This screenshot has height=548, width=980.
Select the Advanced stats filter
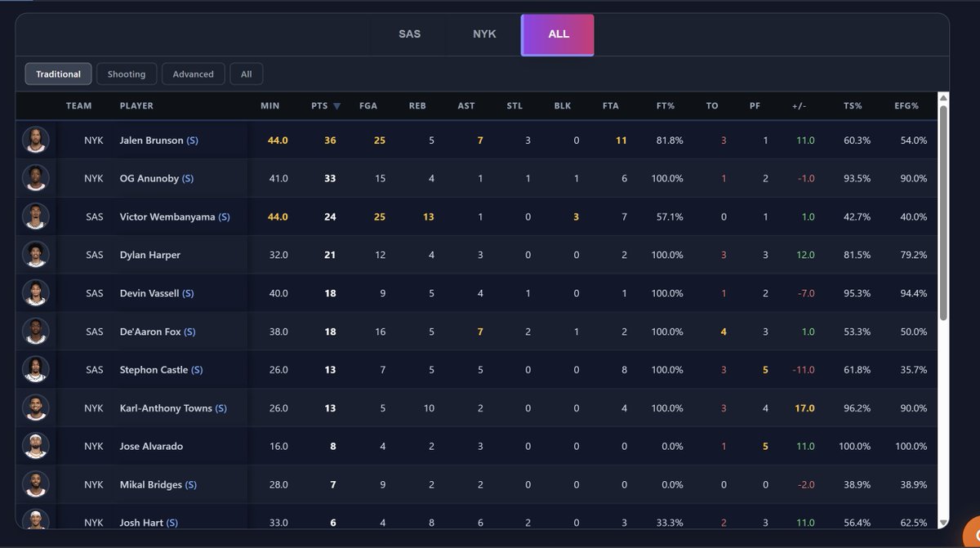(x=194, y=74)
